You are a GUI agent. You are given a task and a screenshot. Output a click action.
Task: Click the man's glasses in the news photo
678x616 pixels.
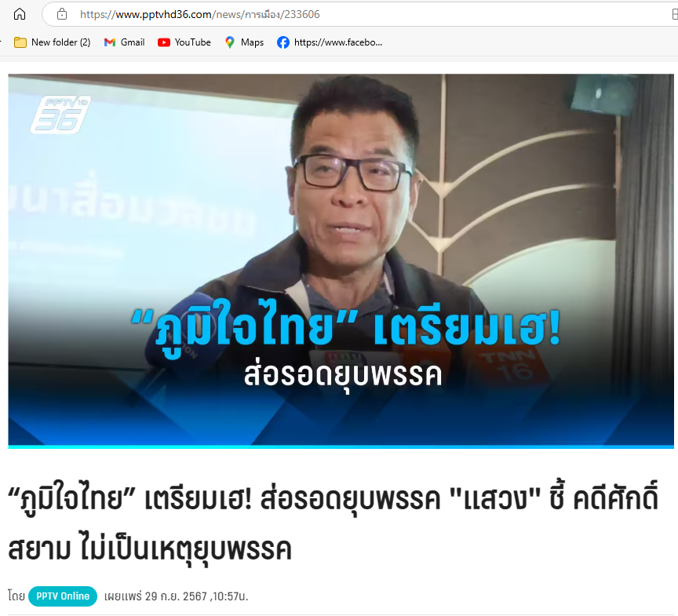352,172
